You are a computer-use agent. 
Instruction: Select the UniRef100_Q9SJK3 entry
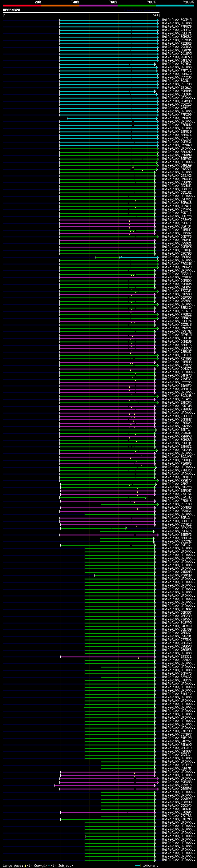point(177,176)
